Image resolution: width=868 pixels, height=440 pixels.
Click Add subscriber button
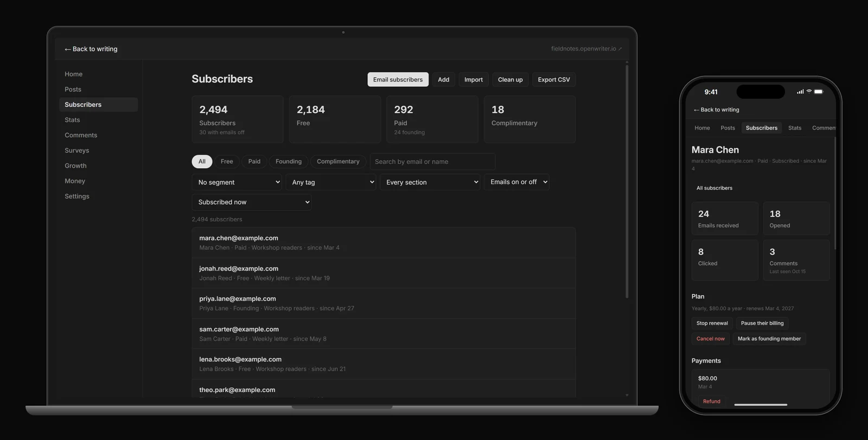(x=443, y=79)
